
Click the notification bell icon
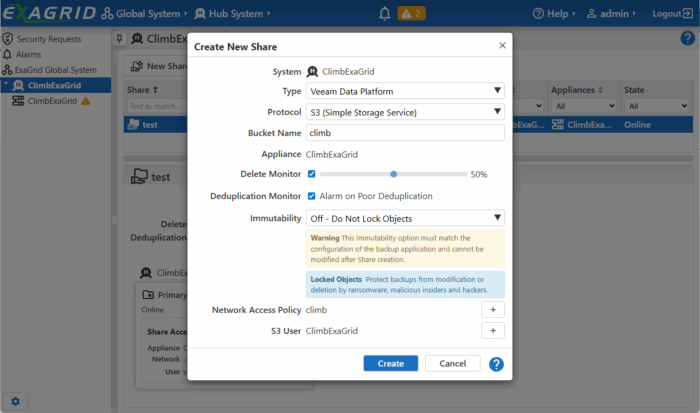385,14
